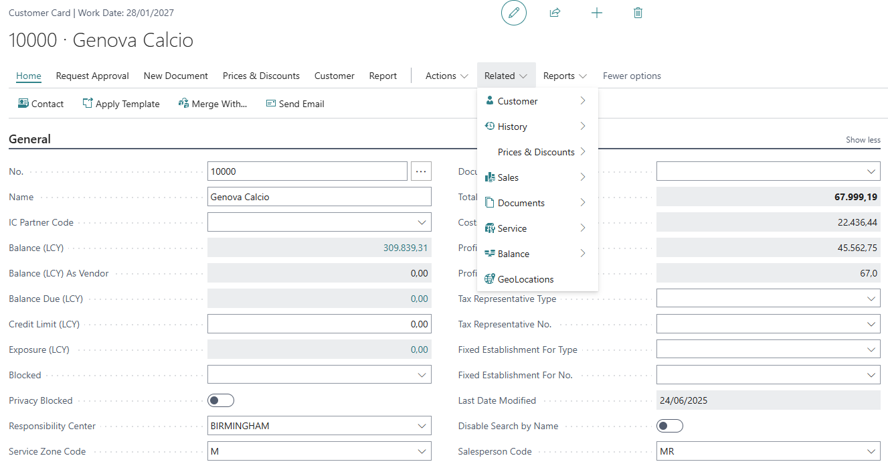Click the icon beside Balance menu entry
Image resolution: width=888 pixels, height=468 pixels.
490,253
